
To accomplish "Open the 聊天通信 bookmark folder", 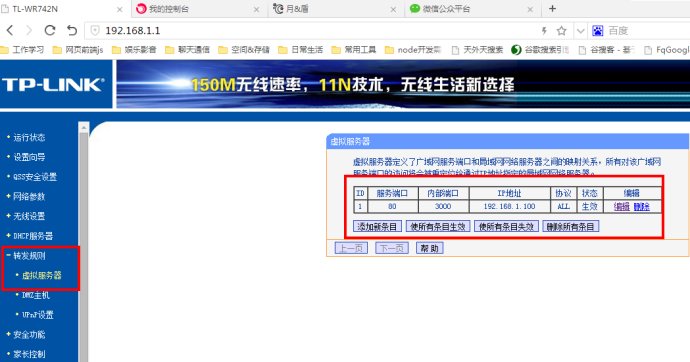I will point(187,50).
